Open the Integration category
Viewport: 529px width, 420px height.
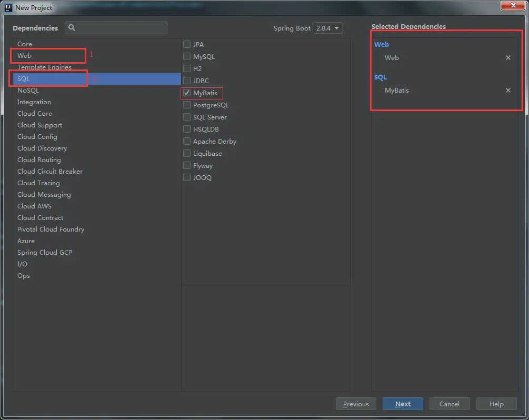97,102
